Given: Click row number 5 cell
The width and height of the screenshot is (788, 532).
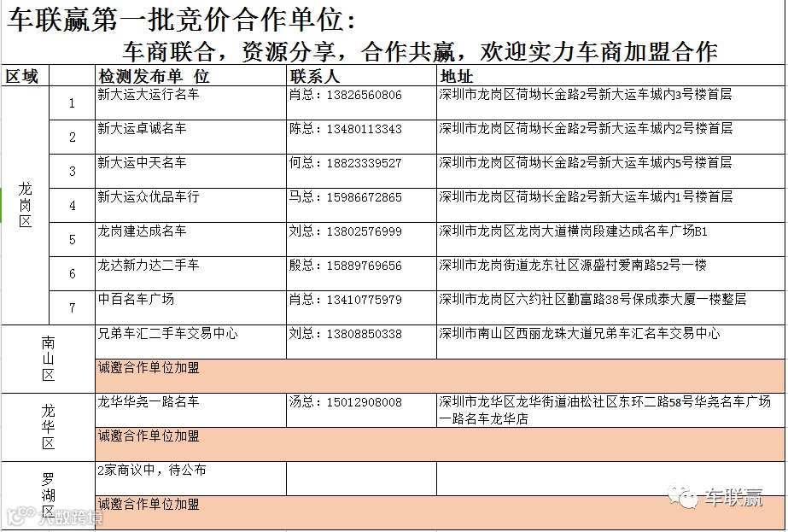Looking at the screenshot, I should pyautogui.click(x=72, y=240).
